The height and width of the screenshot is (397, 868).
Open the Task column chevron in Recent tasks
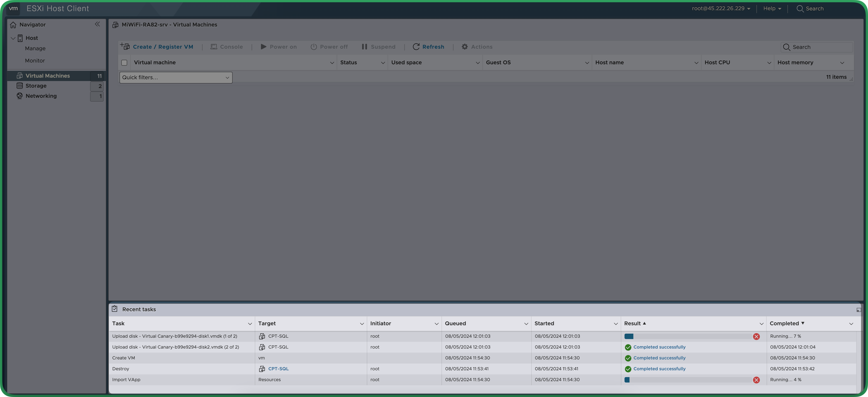pyautogui.click(x=250, y=324)
